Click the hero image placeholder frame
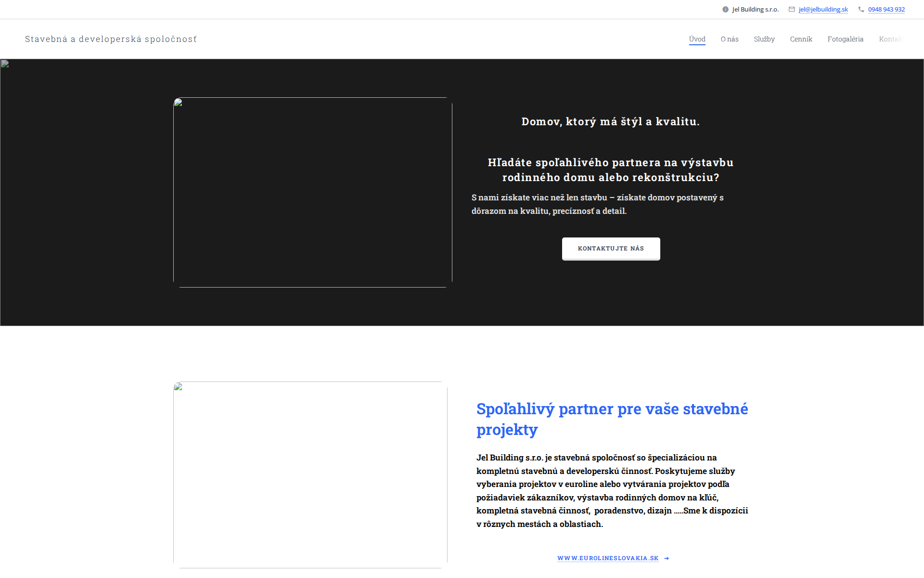Viewport: 924px width, 578px height. (x=313, y=193)
